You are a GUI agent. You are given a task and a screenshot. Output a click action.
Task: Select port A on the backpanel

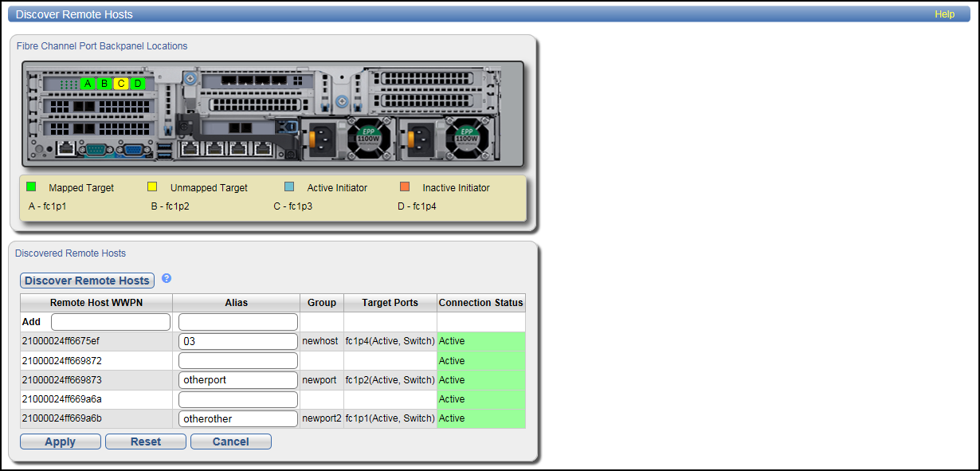pyautogui.click(x=88, y=84)
